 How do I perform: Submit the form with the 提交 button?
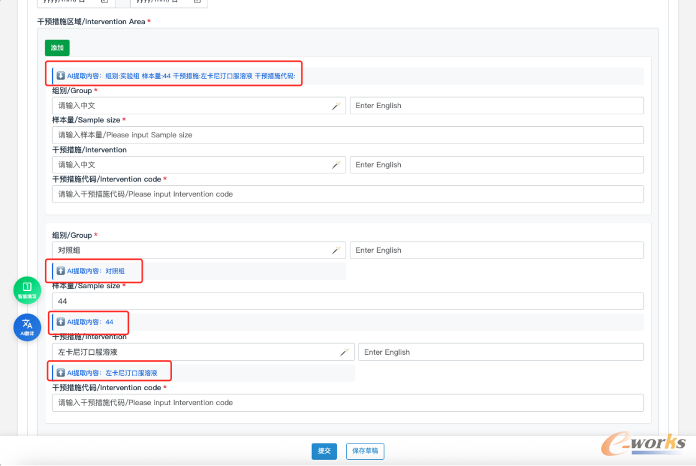324,451
